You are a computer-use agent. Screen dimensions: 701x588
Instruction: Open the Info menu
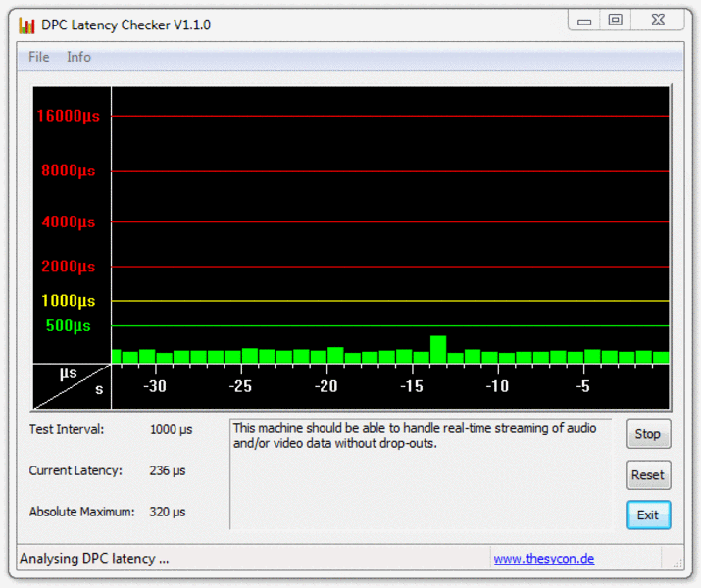tap(78, 57)
